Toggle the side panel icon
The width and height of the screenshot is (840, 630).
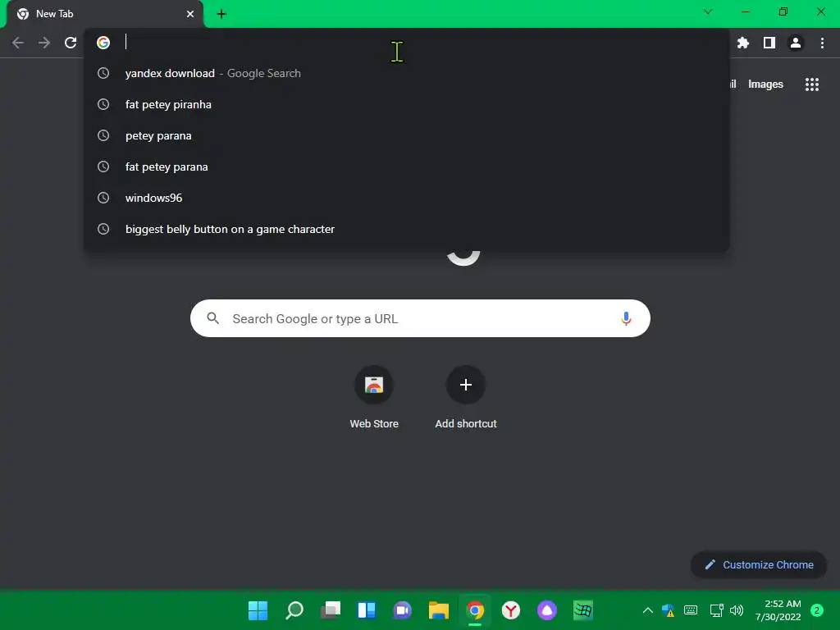pos(769,43)
